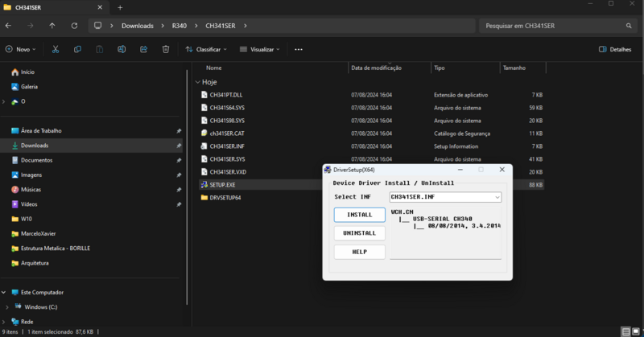Select the DRVSETUP64 folder
This screenshot has height=337, width=644.
(225, 197)
